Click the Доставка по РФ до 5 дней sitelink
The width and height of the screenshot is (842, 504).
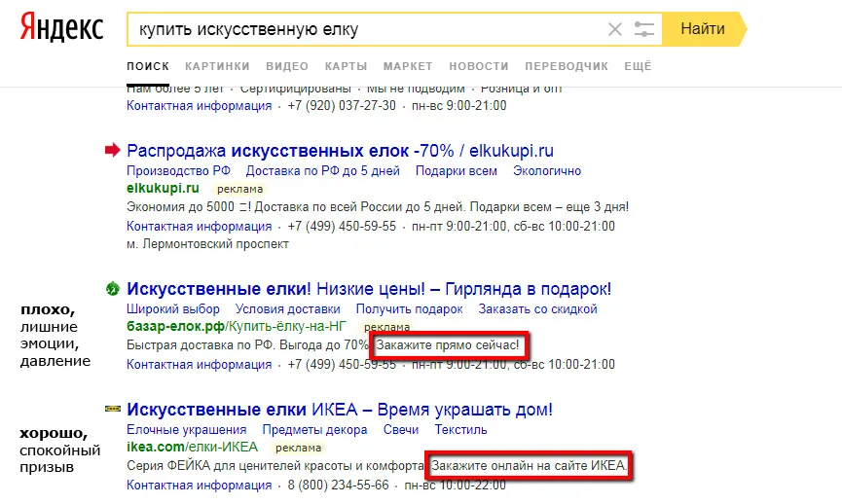[323, 170]
